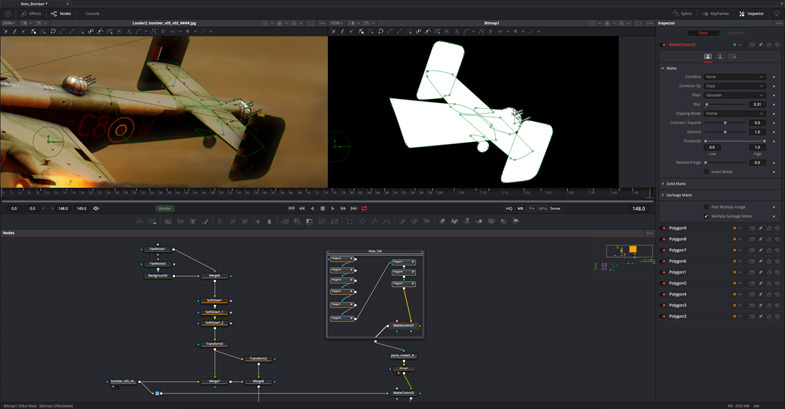The width and height of the screenshot is (785, 409).
Task: Expand the Solid Matte section
Action: click(x=676, y=184)
